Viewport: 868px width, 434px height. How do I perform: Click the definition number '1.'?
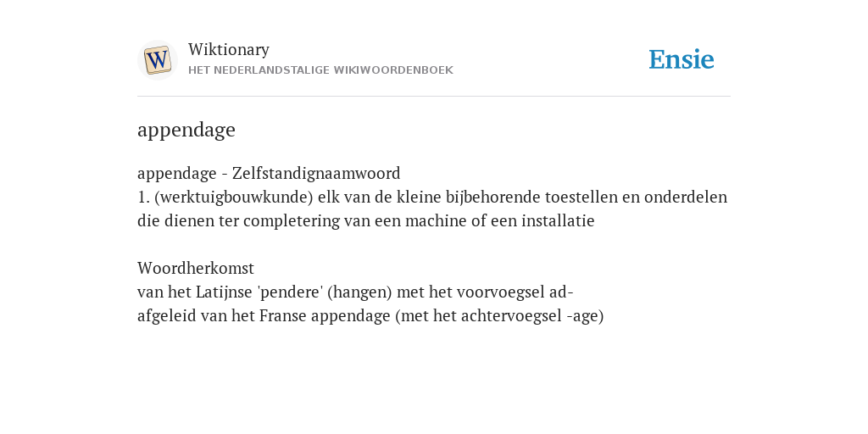(143, 197)
